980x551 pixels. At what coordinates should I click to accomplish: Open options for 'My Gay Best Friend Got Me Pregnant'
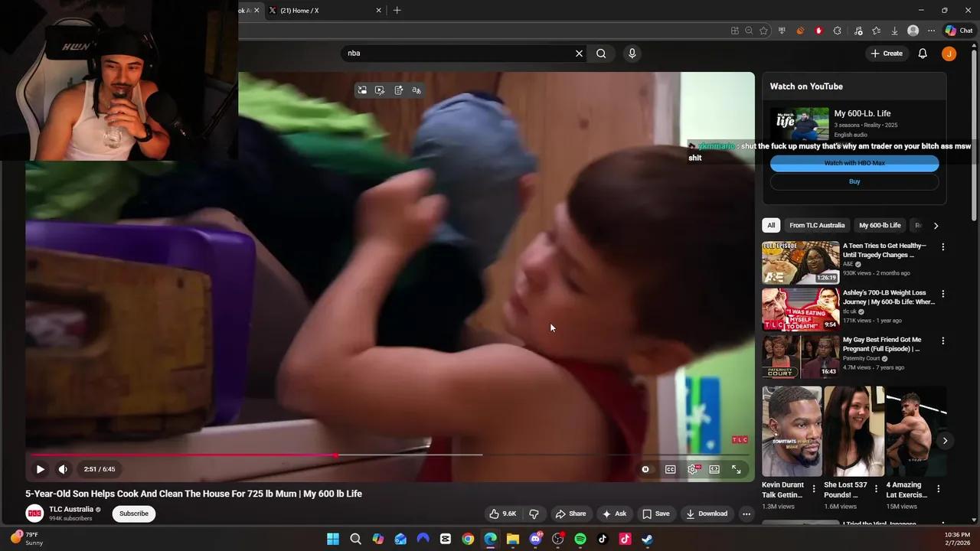942,341
